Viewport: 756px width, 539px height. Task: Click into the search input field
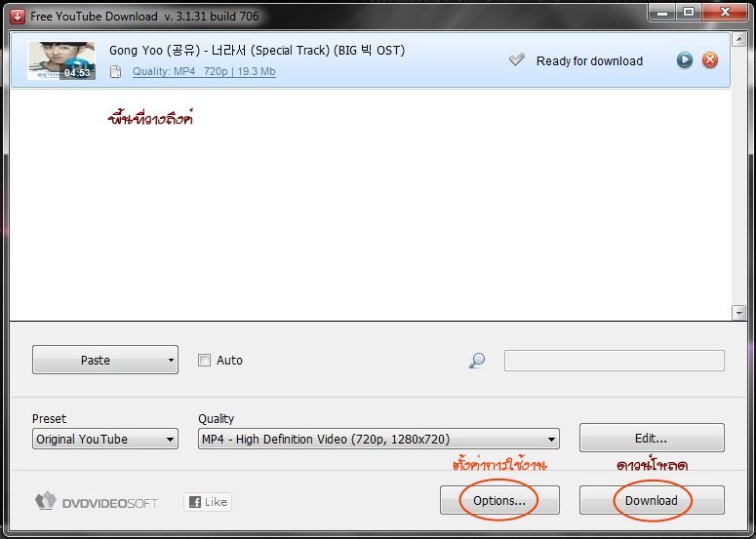click(615, 361)
